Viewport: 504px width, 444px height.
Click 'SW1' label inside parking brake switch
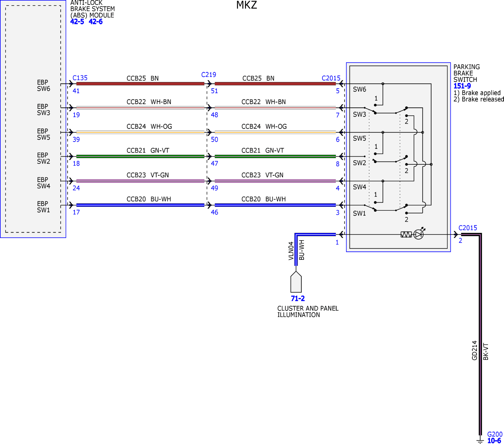pyautogui.click(x=359, y=214)
